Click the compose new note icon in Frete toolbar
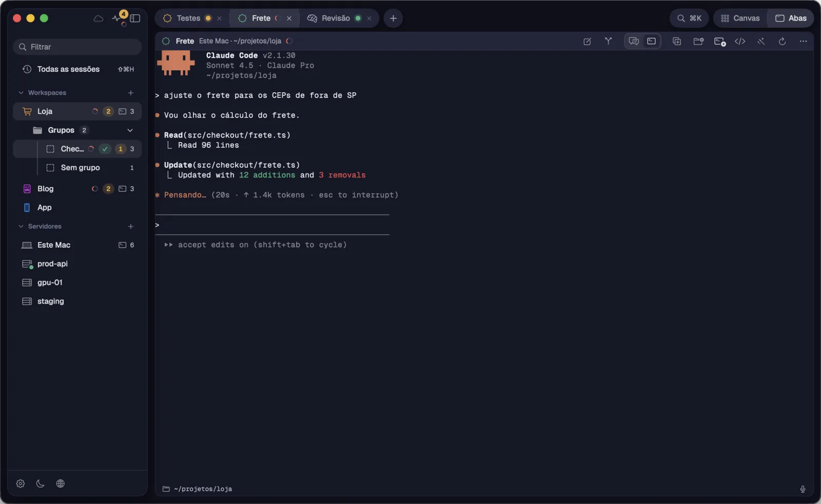Screen dimensions: 821x504 pyautogui.click(x=587, y=42)
